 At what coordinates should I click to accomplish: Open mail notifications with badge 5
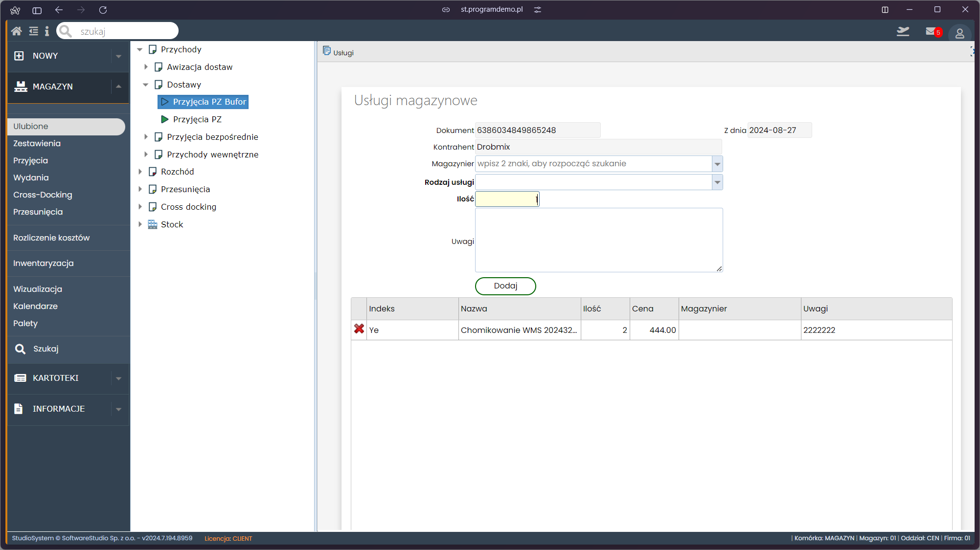pyautogui.click(x=934, y=32)
